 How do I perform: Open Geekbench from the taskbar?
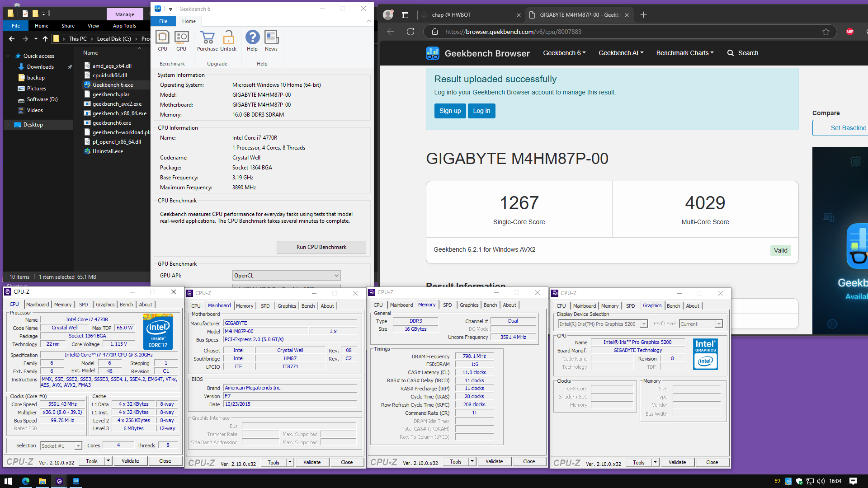(x=76, y=481)
